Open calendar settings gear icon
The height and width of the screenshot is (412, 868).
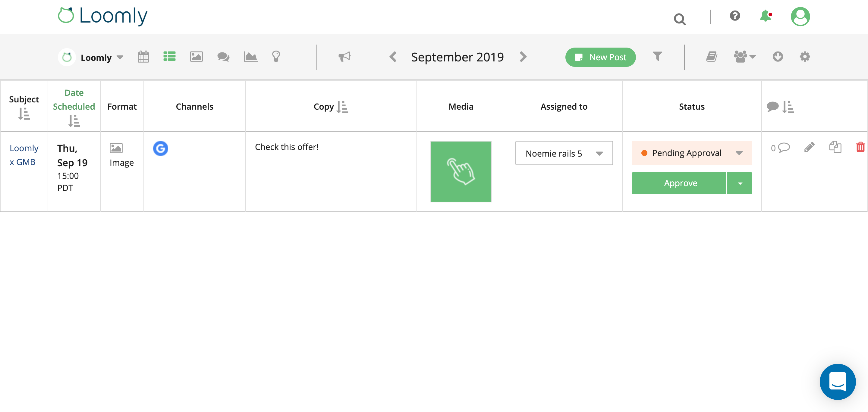click(x=805, y=57)
